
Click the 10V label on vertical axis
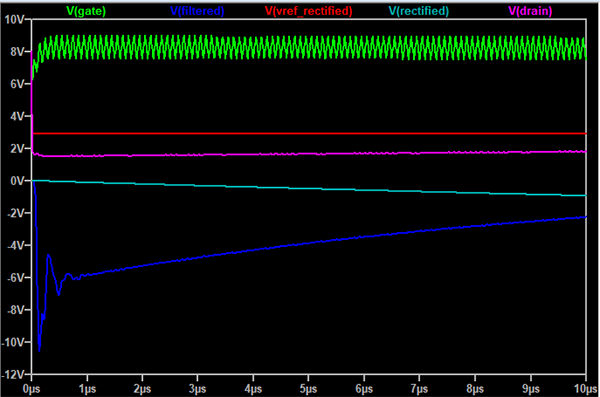pos(14,19)
